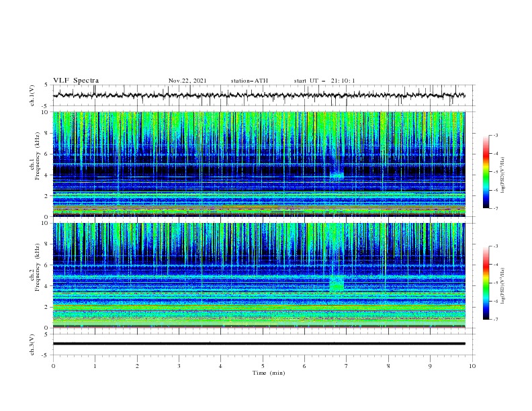This screenshot has width=532, height=411.
Task: Click the ch.1 voltage waveform trace
Action: tap(259, 95)
